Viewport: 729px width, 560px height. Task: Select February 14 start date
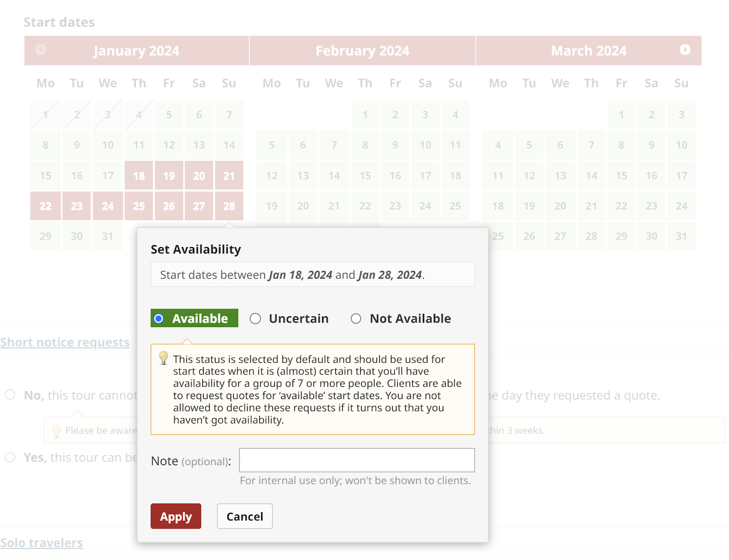[x=334, y=175]
